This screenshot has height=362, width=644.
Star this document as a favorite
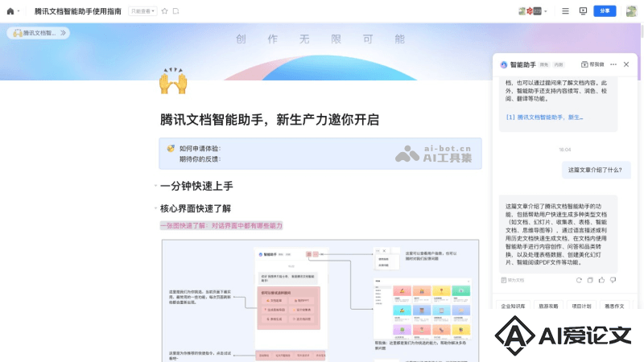tap(165, 11)
